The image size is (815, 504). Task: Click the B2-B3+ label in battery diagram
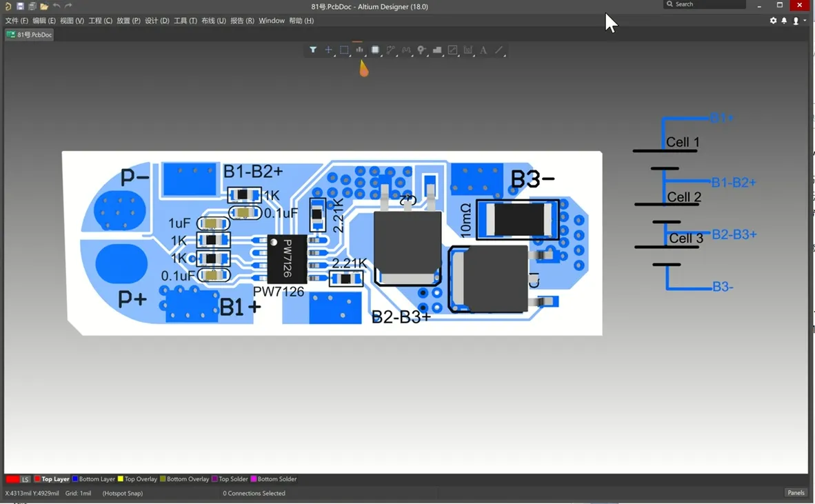pyautogui.click(x=734, y=234)
